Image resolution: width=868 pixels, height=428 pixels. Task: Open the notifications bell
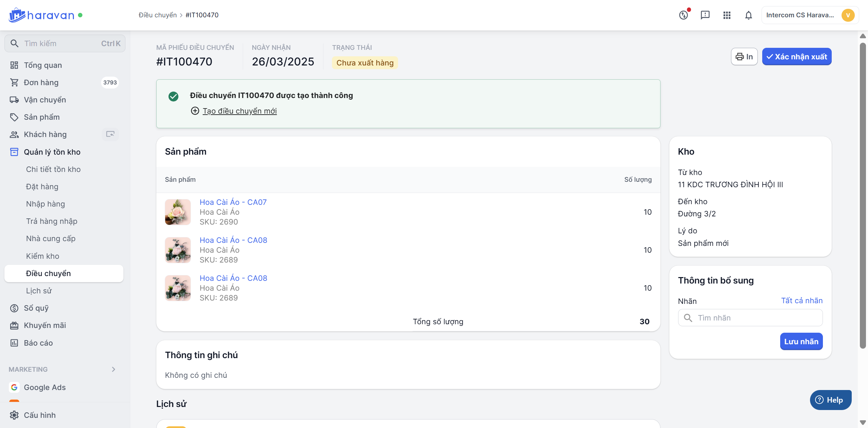pyautogui.click(x=749, y=15)
